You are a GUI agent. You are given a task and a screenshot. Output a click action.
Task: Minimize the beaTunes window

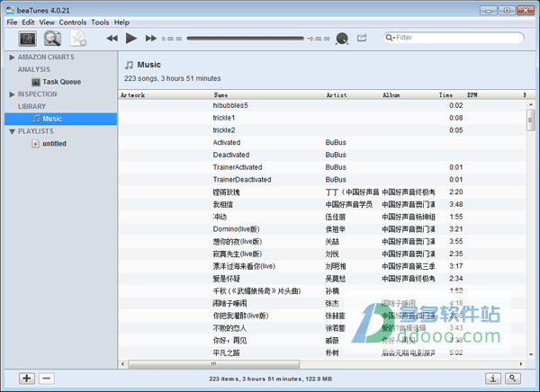tap(489, 10)
